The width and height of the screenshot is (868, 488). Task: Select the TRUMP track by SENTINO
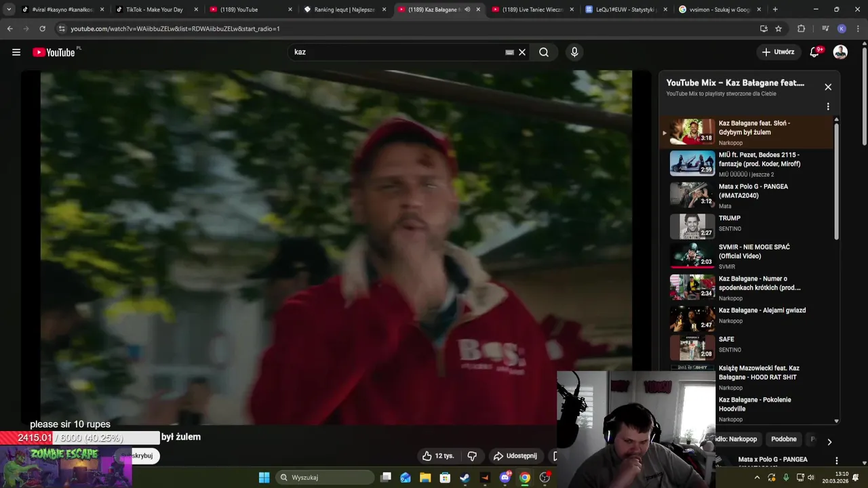746,226
